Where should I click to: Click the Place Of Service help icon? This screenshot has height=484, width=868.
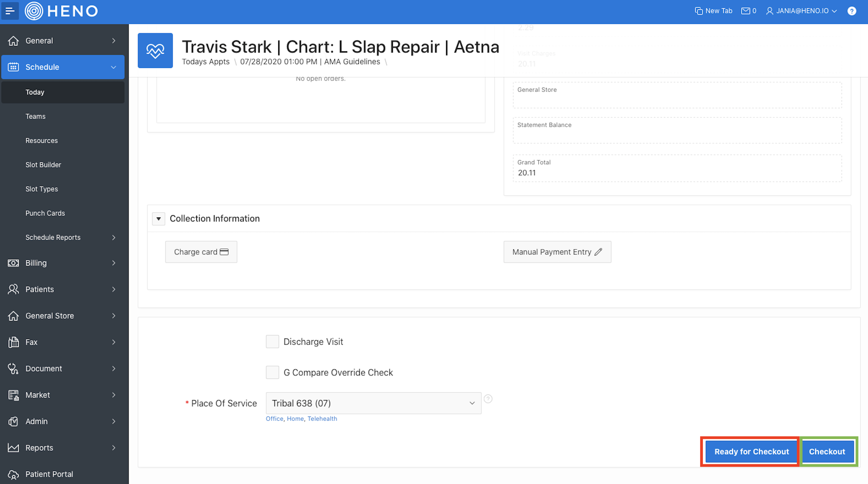pos(488,399)
